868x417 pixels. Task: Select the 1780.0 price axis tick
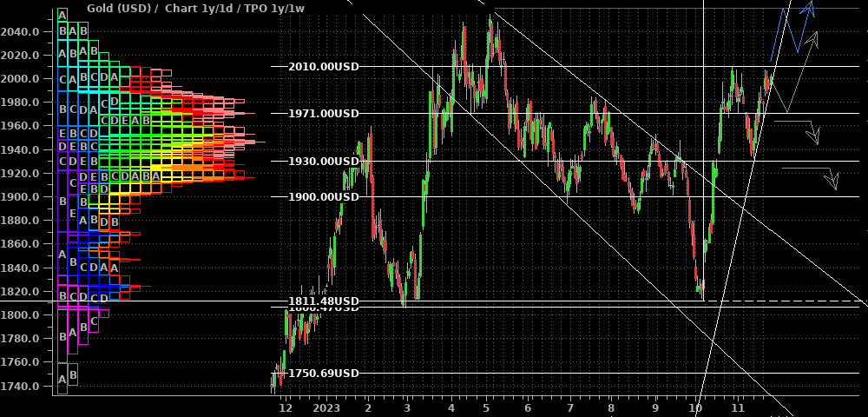point(21,339)
